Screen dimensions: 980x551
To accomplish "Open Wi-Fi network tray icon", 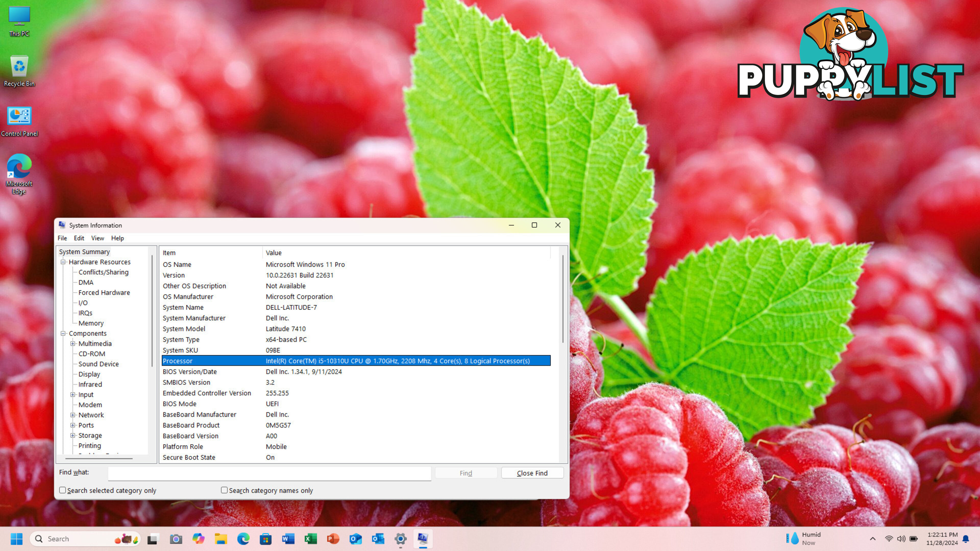I will (889, 539).
